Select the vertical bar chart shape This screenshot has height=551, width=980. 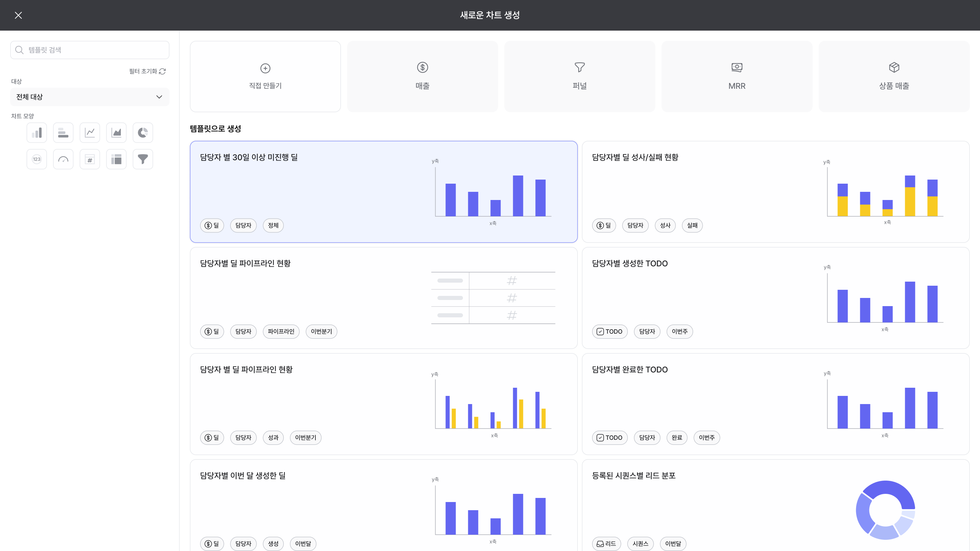(x=36, y=133)
